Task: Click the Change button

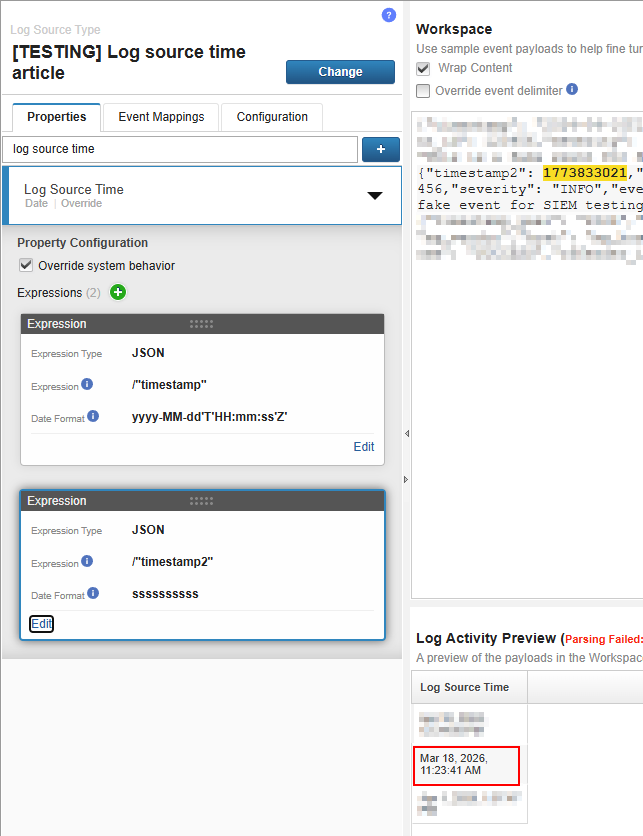Action: point(340,72)
